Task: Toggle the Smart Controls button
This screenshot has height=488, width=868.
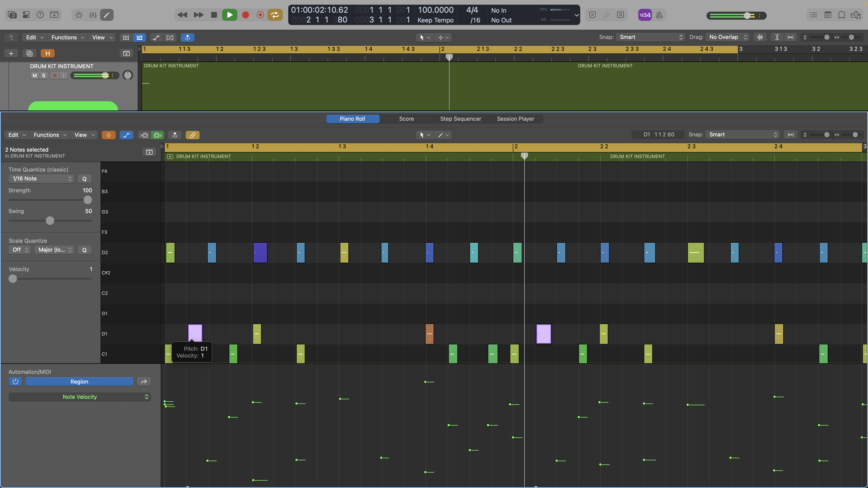Action: (x=79, y=15)
